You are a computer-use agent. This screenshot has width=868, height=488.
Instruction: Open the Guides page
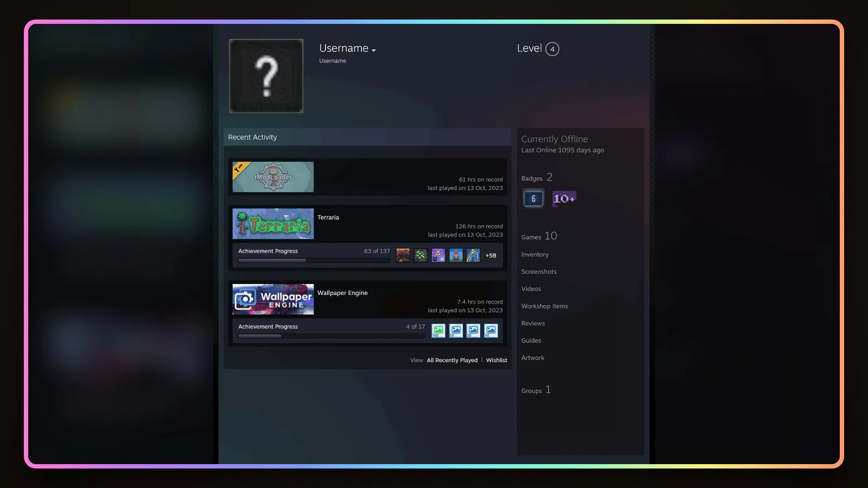pos(531,341)
